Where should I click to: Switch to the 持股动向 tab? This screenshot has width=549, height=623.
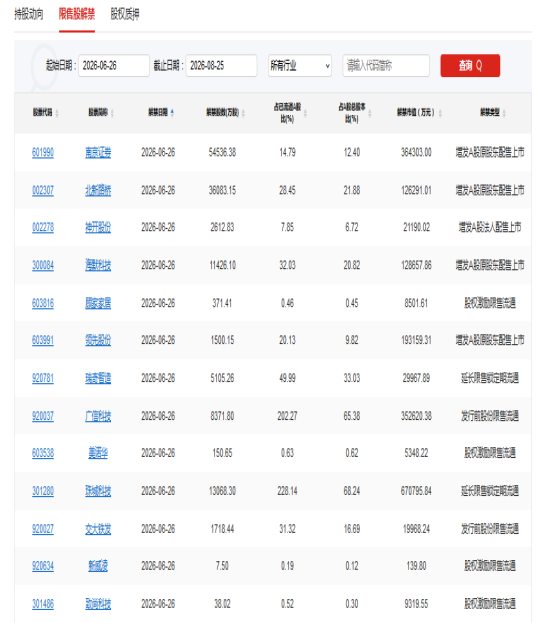29,14
